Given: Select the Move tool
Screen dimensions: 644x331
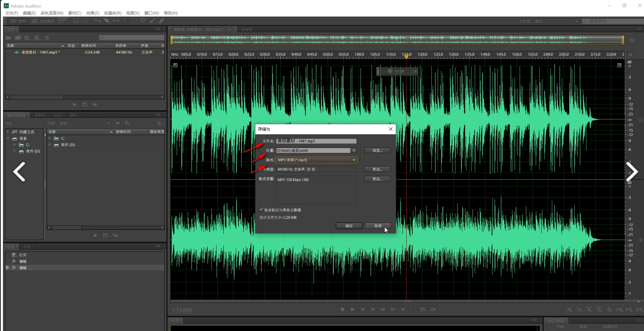Looking at the screenshot, I should [x=98, y=21].
